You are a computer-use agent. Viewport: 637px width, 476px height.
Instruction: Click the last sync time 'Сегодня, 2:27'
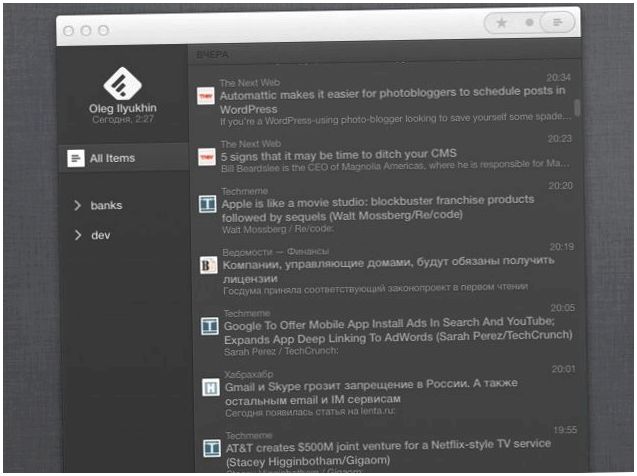[123, 119]
